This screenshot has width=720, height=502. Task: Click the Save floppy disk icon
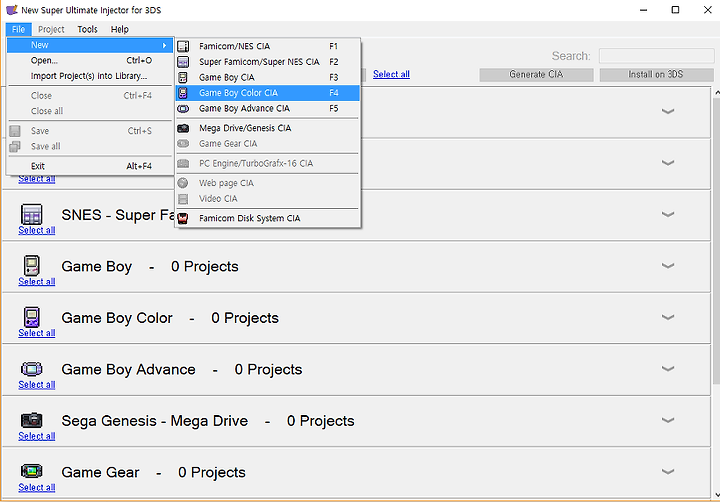point(15,131)
